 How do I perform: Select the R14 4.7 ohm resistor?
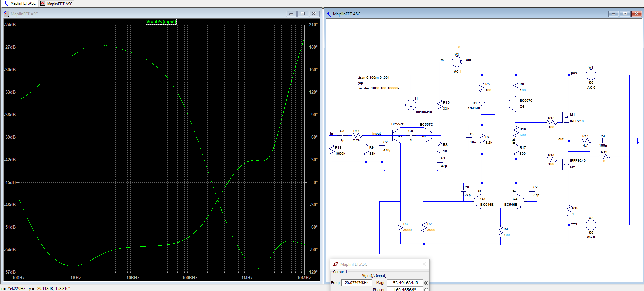pyautogui.click(x=585, y=141)
